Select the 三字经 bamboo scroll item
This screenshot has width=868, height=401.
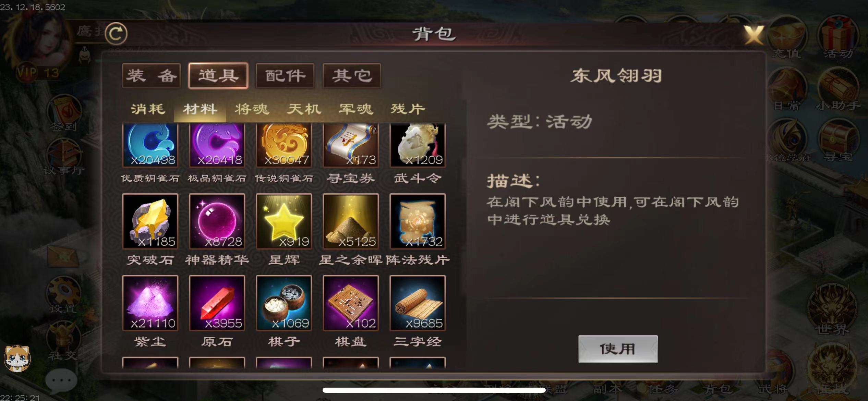pos(418,303)
